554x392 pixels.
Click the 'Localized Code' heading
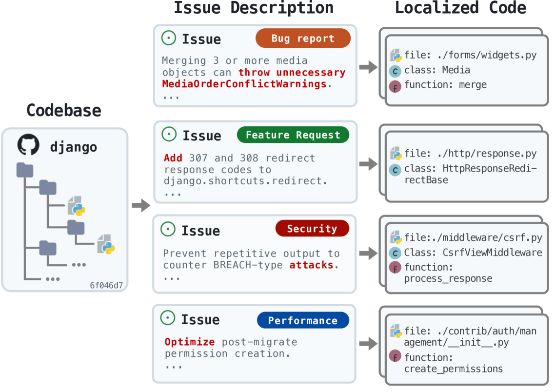pyautogui.click(x=460, y=8)
